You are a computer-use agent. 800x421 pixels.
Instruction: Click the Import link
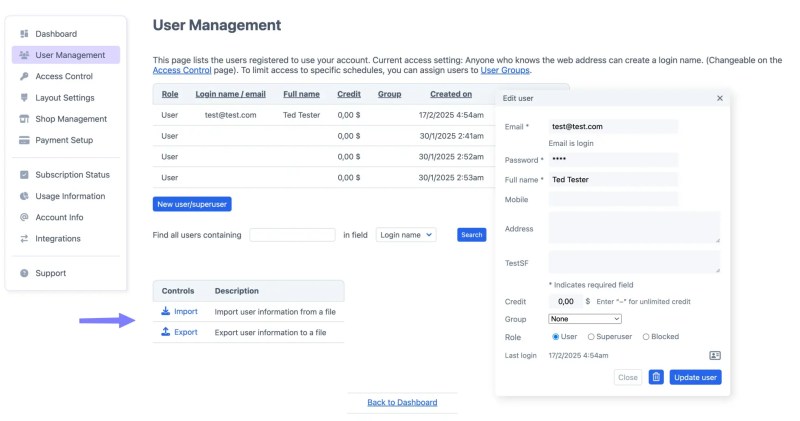point(186,311)
